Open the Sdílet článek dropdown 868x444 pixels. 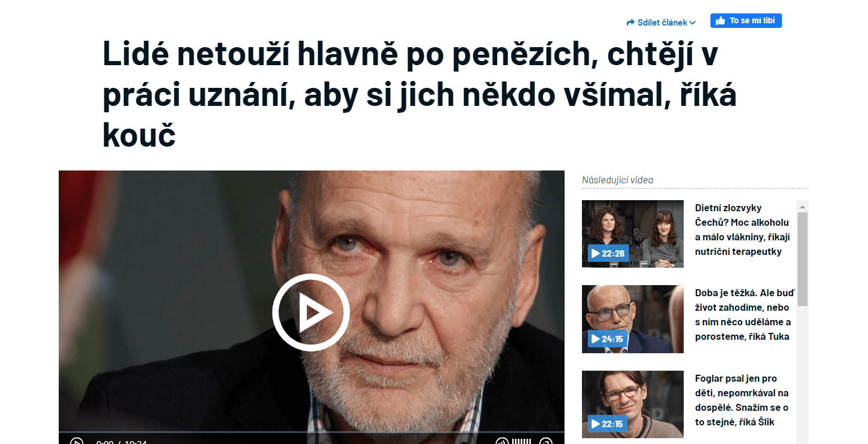pos(661,23)
